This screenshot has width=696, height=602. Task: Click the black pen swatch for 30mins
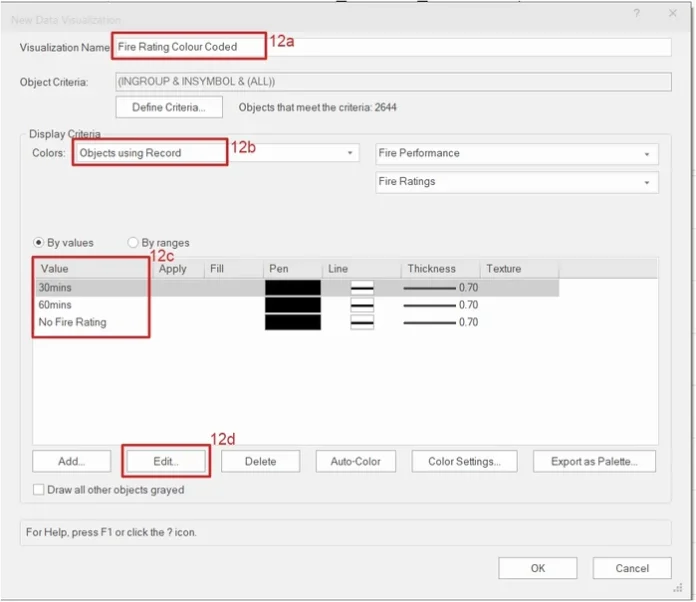(x=293, y=288)
